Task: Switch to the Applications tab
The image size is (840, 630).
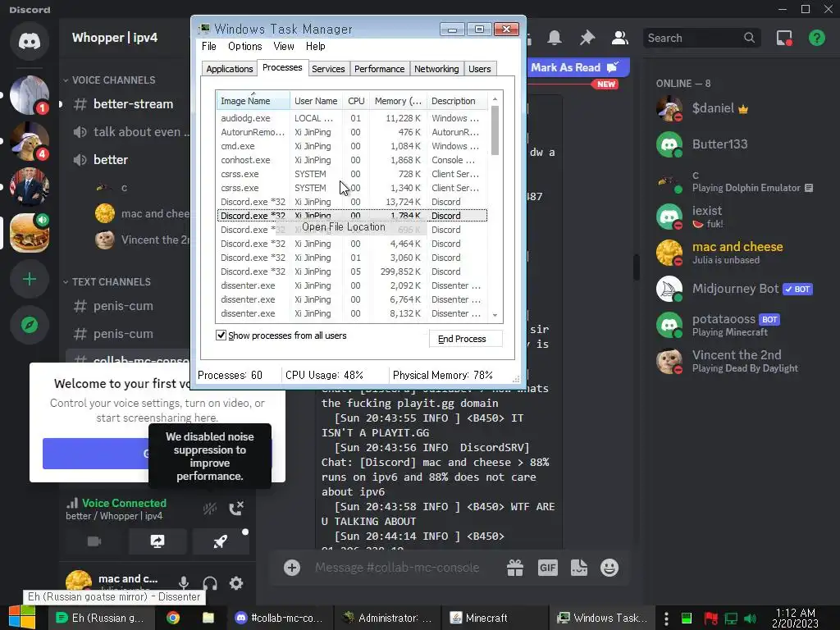Action: pos(230,69)
